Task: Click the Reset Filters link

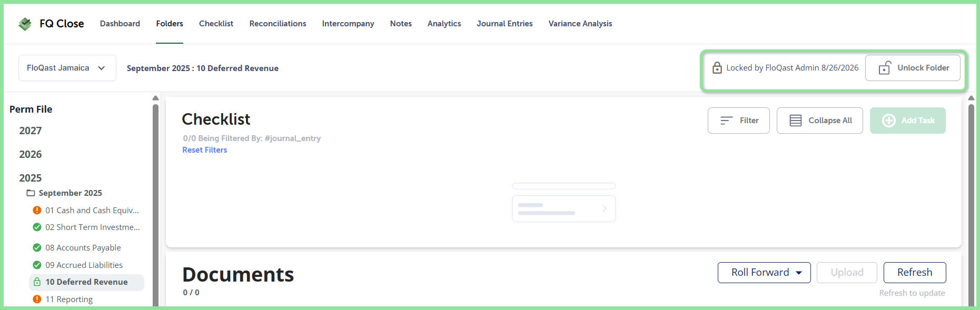Action: click(x=205, y=150)
